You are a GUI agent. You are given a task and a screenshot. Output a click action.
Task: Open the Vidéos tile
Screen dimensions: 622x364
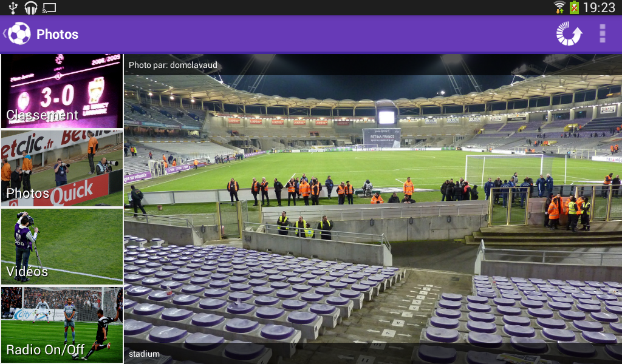click(62, 246)
